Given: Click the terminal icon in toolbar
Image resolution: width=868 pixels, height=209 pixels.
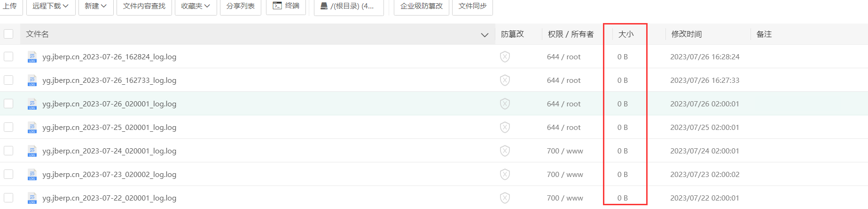Looking at the screenshot, I should pos(277,6).
